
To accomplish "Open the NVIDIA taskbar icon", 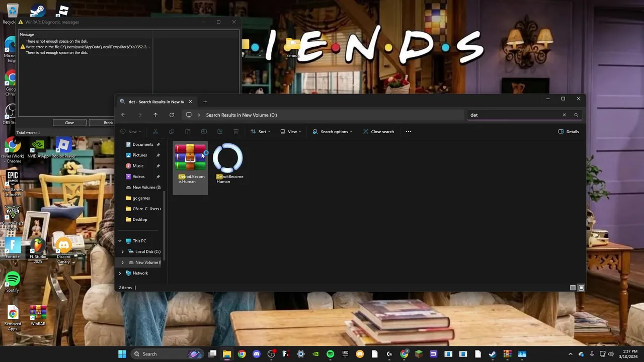I will tap(315, 354).
